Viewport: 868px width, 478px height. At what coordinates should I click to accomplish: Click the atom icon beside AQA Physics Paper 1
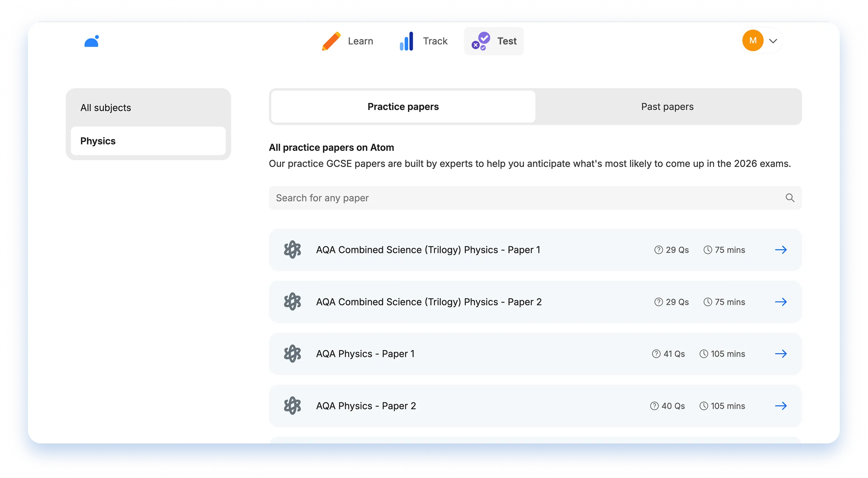click(x=292, y=354)
